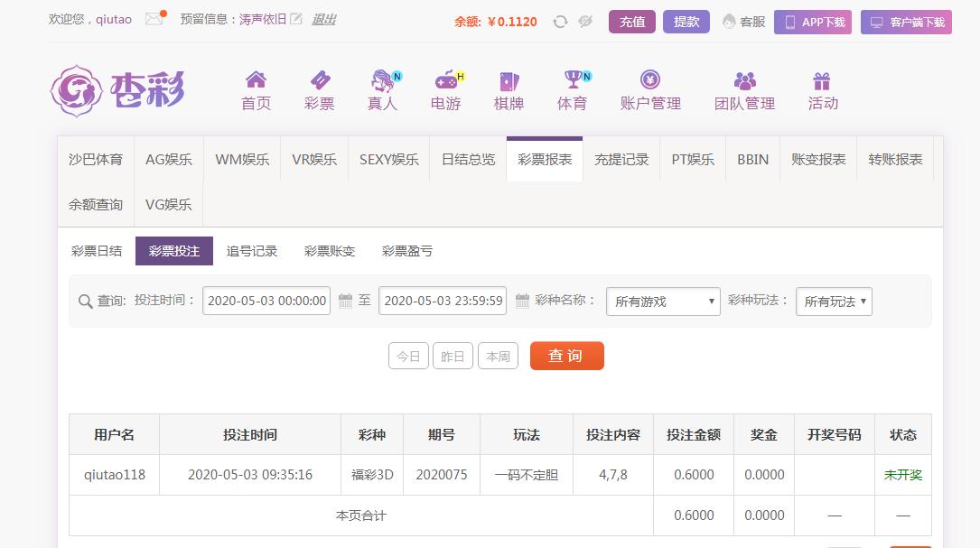Image resolution: width=980 pixels, height=548 pixels.
Task: Open 账户管理 yen coin icon
Action: pyautogui.click(x=650, y=79)
